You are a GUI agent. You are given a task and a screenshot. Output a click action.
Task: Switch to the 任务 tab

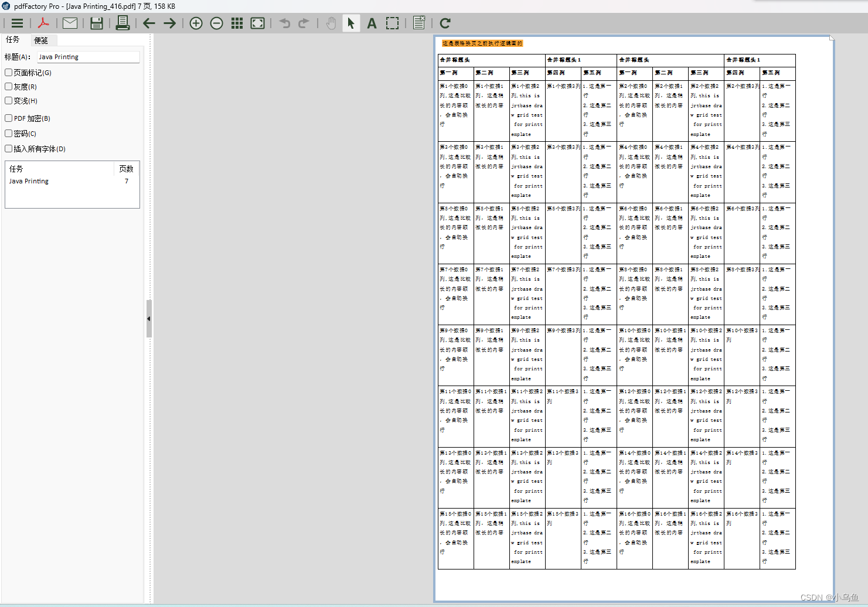13,39
